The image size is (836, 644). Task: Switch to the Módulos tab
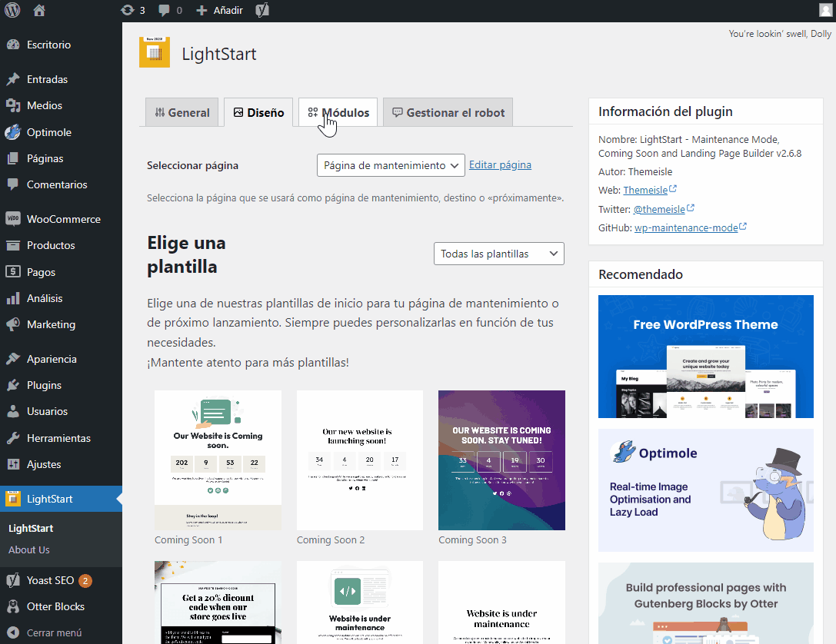[338, 112]
